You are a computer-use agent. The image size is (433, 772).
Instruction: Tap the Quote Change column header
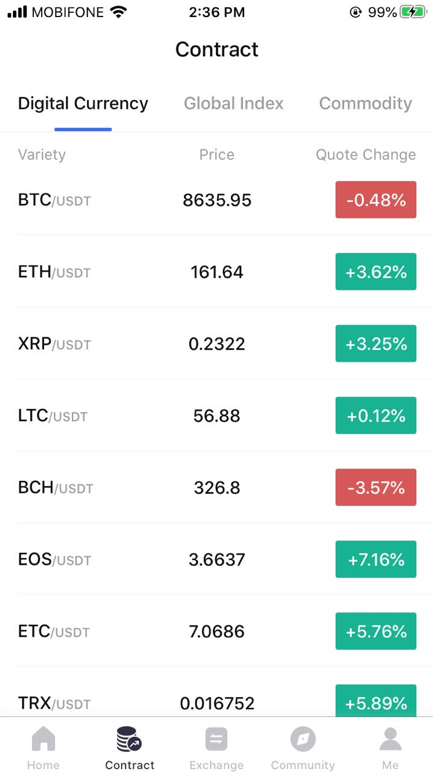(x=366, y=155)
